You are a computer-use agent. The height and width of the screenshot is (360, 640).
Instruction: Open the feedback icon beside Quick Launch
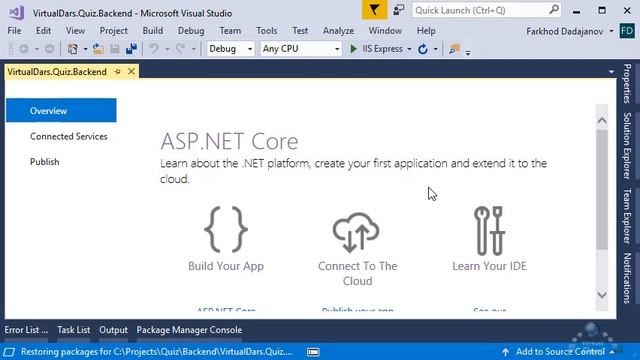pyautogui.click(x=398, y=10)
